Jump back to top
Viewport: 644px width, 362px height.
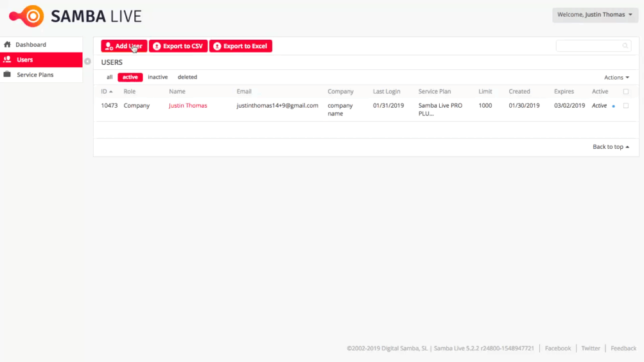click(x=611, y=146)
